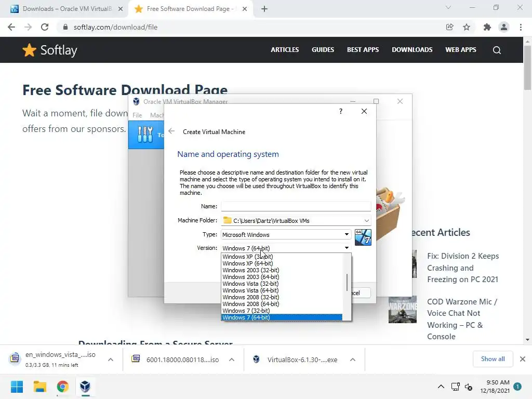
Task: Open the ARTICLES menu on Softlay
Action: [285, 49]
